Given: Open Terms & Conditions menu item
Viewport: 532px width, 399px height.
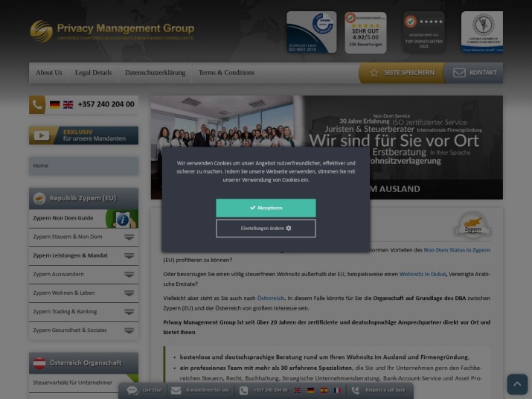Looking at the screenshot, I should tap(226, 73).
